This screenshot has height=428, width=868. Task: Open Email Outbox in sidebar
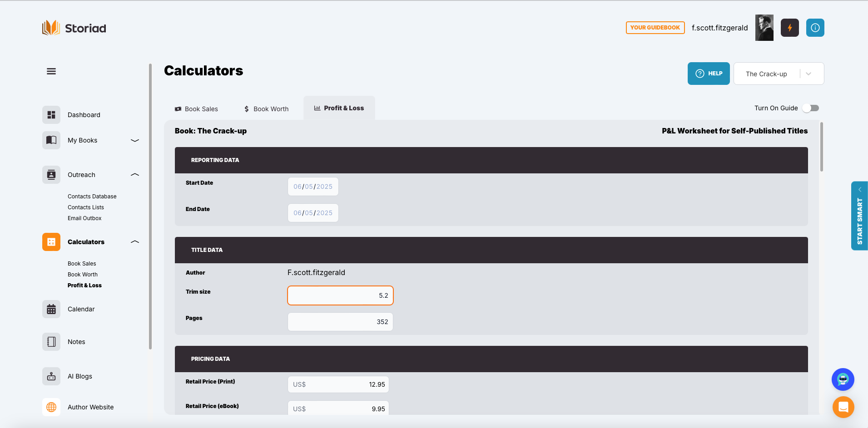tap(84, 218)
